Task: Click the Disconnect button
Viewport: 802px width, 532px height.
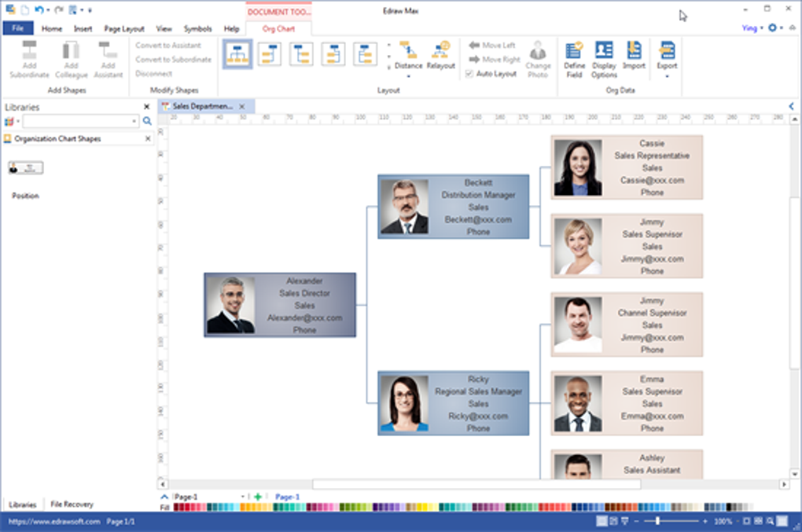Action: click(153, 74)
